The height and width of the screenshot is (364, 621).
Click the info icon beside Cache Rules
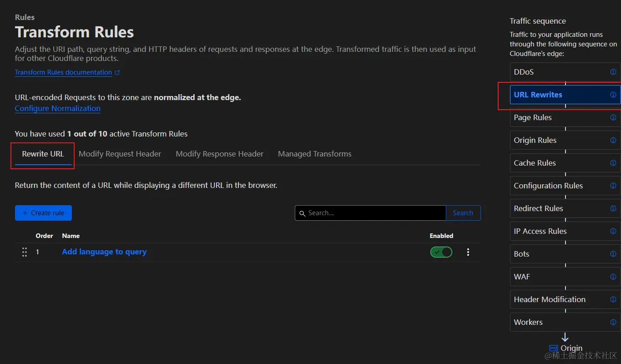click(613, 163)
